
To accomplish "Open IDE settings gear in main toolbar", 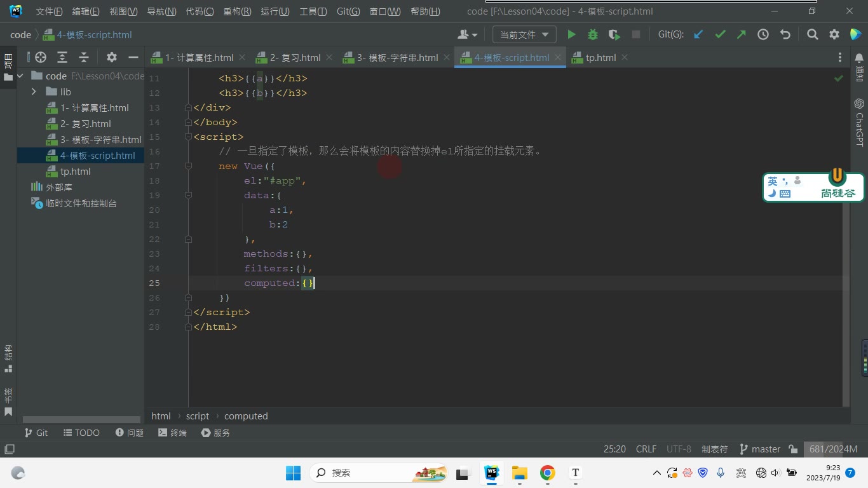I will click(834, 35).
